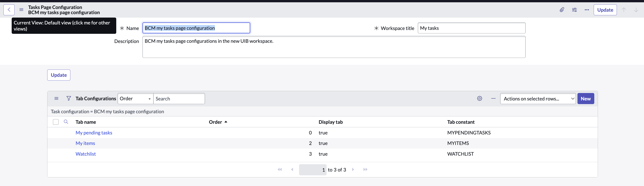Click the Display tab column header
The image size is (644, 186).
click(330, 122)
